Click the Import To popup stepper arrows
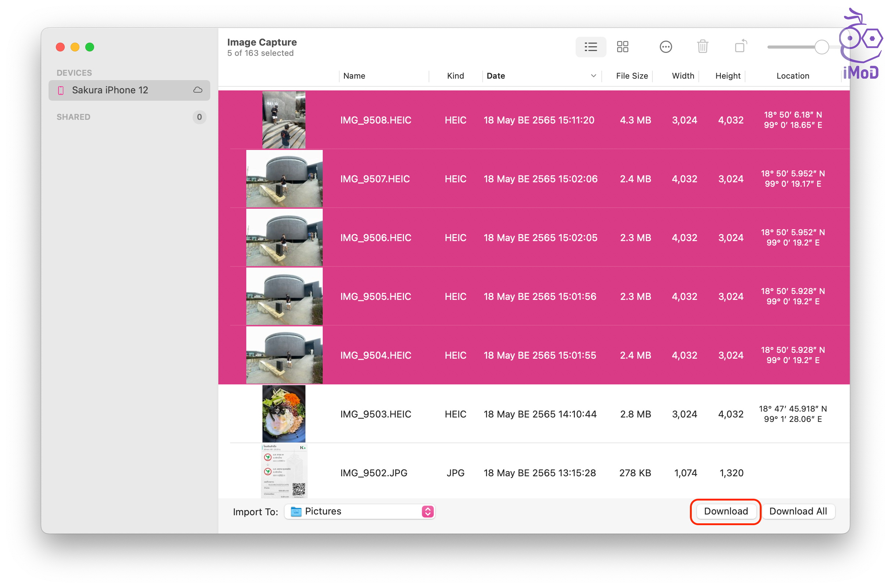Viewport: 891px width, 588px height. tap(427, 512)
